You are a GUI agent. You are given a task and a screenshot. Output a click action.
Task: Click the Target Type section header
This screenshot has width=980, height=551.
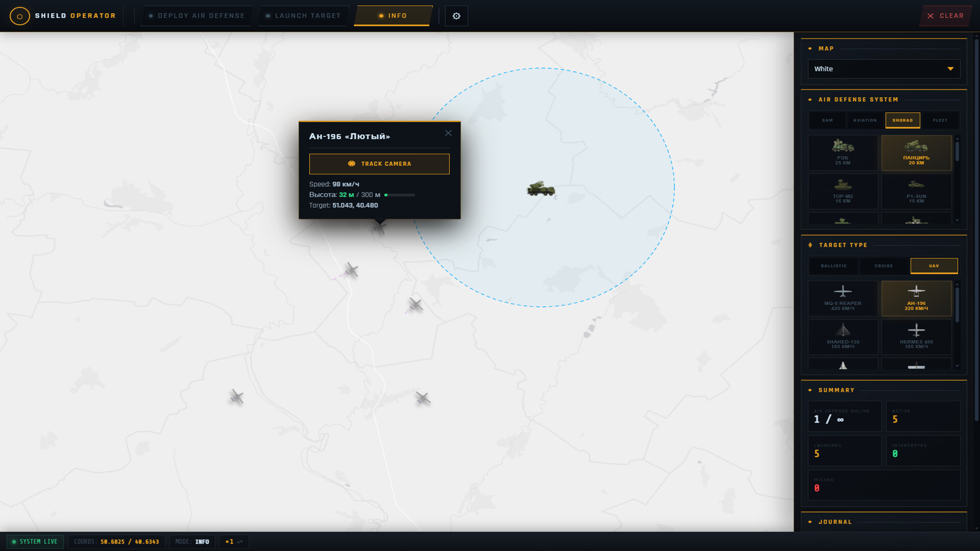(x=884, y=245)
